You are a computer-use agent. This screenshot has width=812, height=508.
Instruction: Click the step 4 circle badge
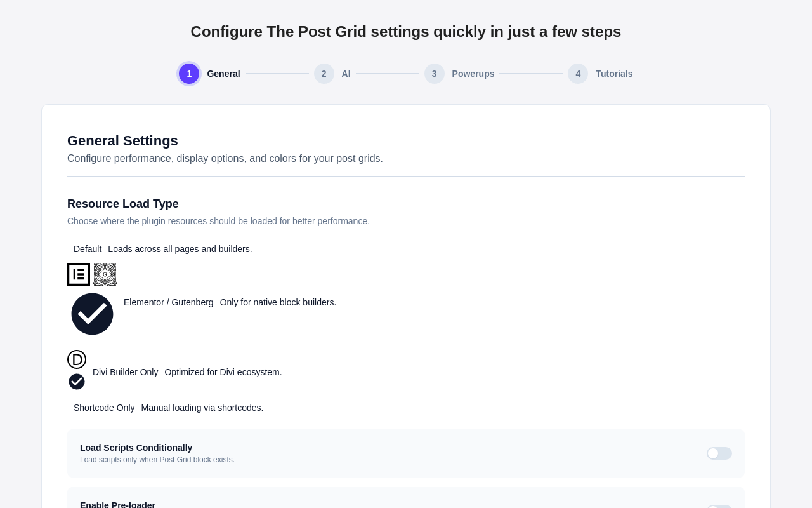click(x=578, y=74)
